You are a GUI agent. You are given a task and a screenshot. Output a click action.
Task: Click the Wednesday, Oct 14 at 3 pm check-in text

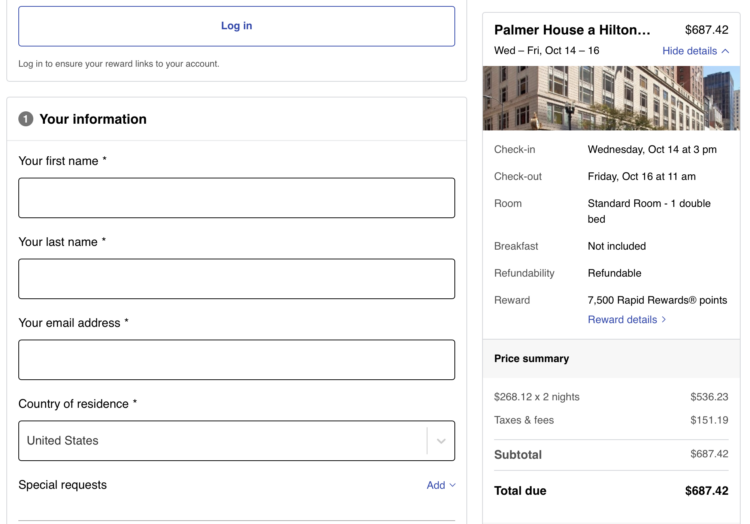click(652, 150)
